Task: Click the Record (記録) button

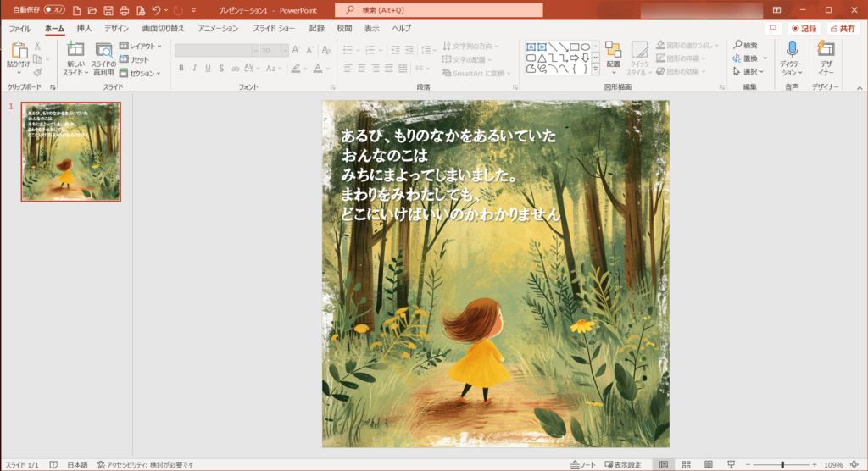Action: point(804,28)
